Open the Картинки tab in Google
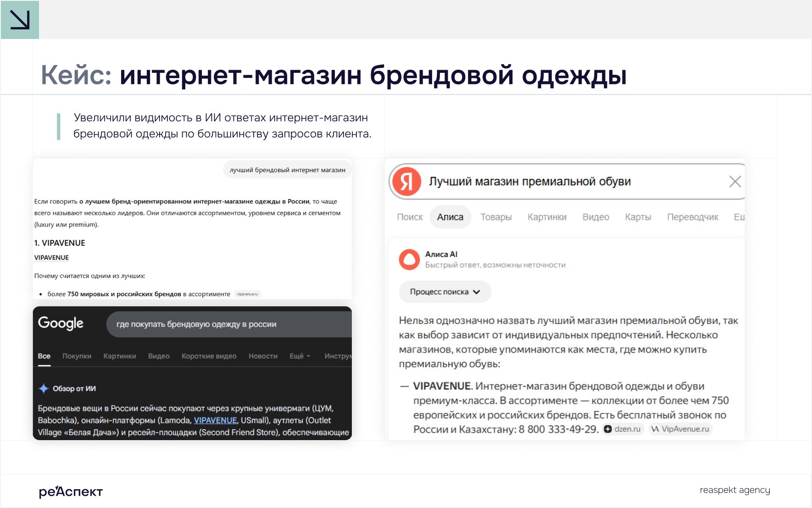This screenshot has width=812, height=508. 120,356
